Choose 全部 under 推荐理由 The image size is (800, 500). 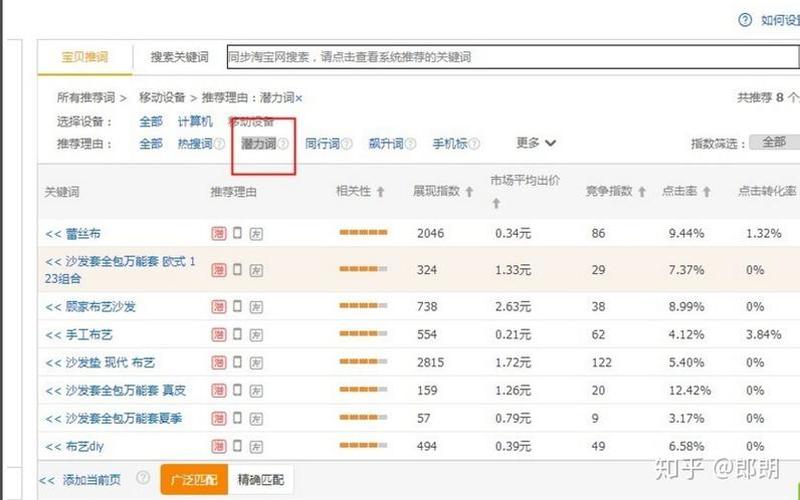pos(151,144)
